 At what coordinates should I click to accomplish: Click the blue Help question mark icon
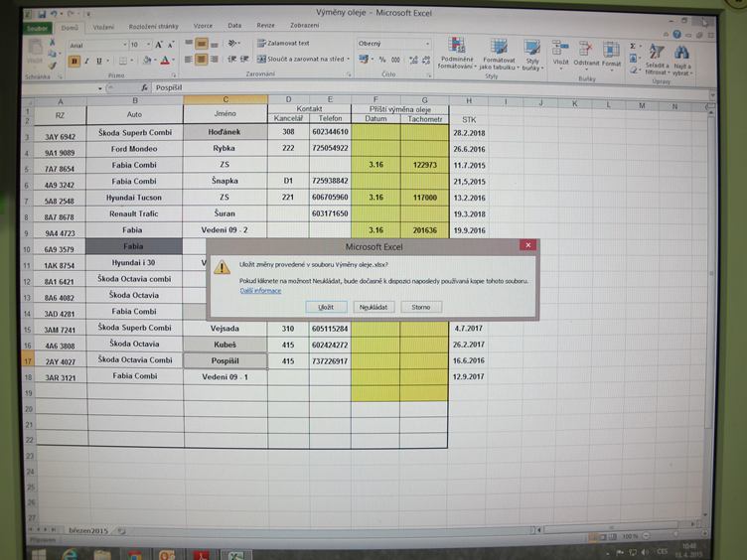point(677,35)
